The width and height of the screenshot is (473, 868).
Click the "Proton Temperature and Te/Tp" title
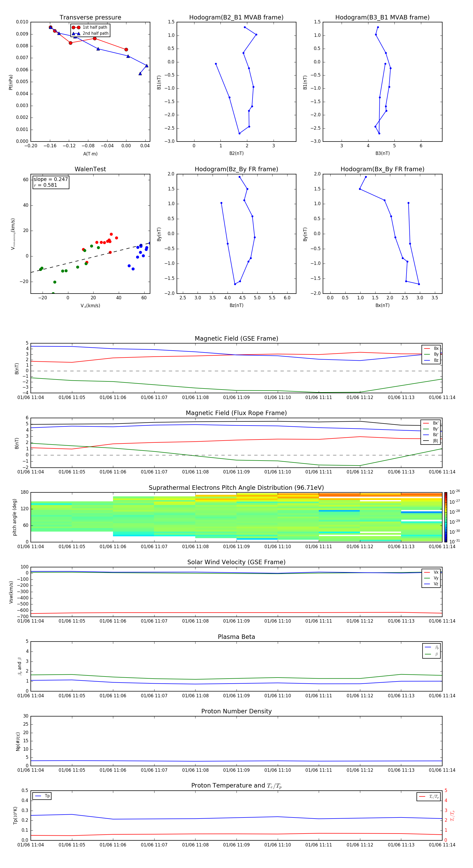pyautogui.click(x=236, y=786)
